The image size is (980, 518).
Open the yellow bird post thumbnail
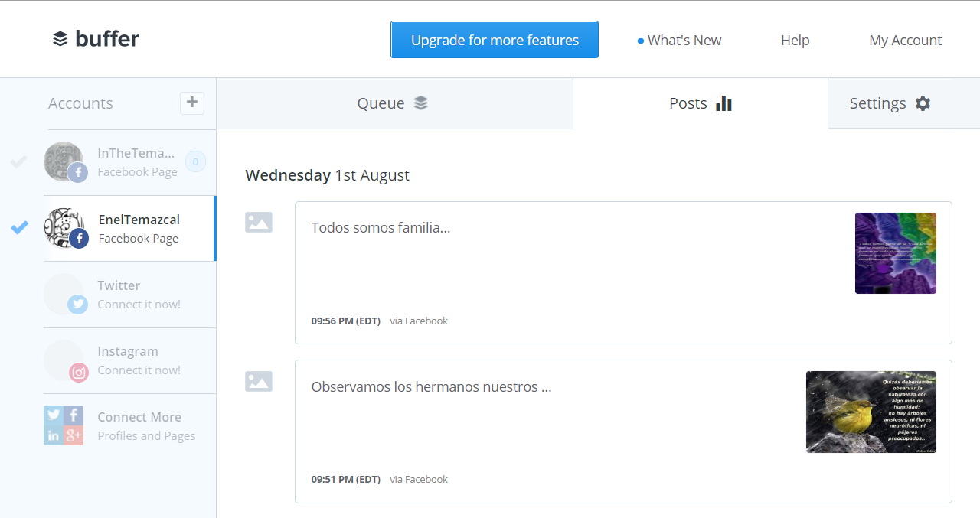tap(871, 412)
